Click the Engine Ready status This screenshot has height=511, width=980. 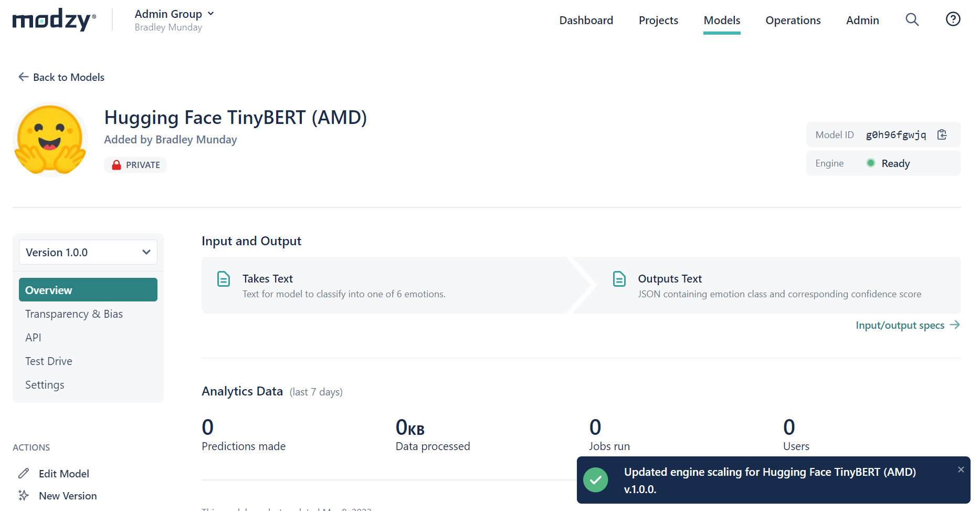pos(883,163)
